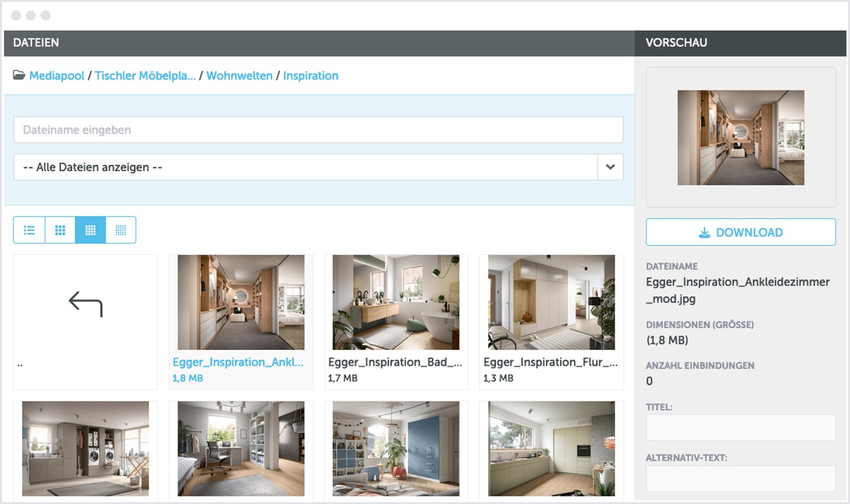
Task: Open the Egger_Inspiration_Ankl... file name
Action: coord(237,362)
